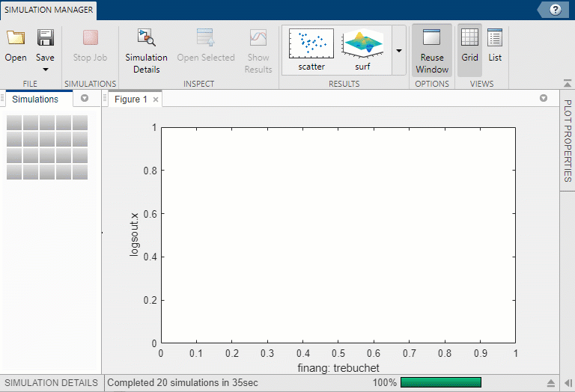Click the Simulation Details status bar button
The image size is (575, 392).
click(52, 383)
